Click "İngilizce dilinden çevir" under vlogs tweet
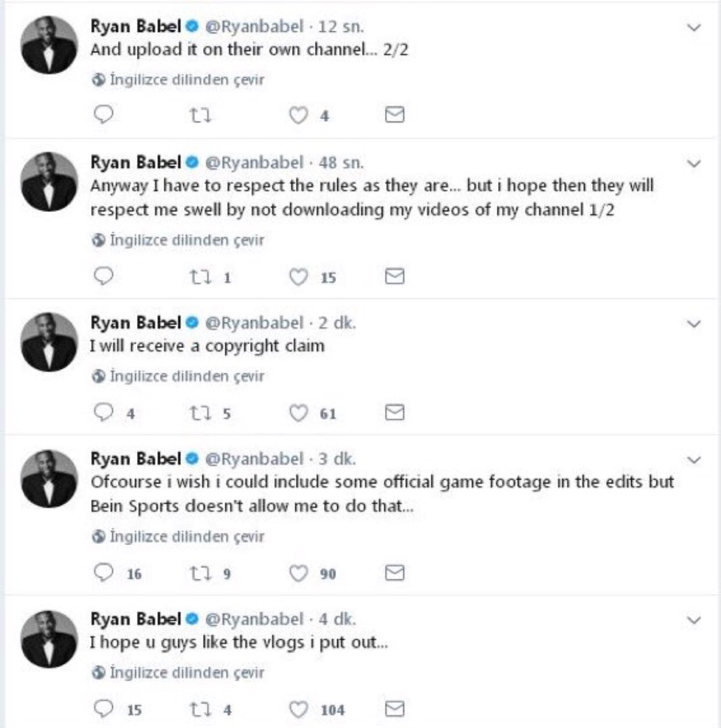The height and width of the screenshot is (728, 721). point(186,672)
